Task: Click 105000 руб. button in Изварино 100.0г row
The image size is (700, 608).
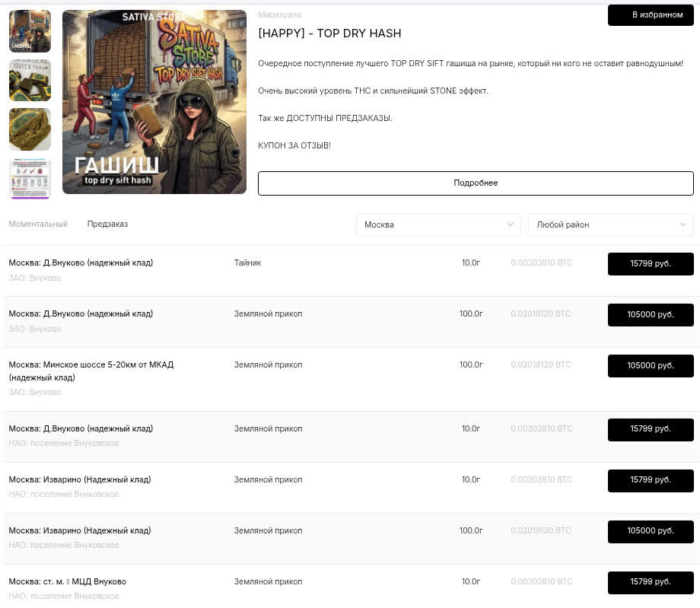Action: click(651, 532)
